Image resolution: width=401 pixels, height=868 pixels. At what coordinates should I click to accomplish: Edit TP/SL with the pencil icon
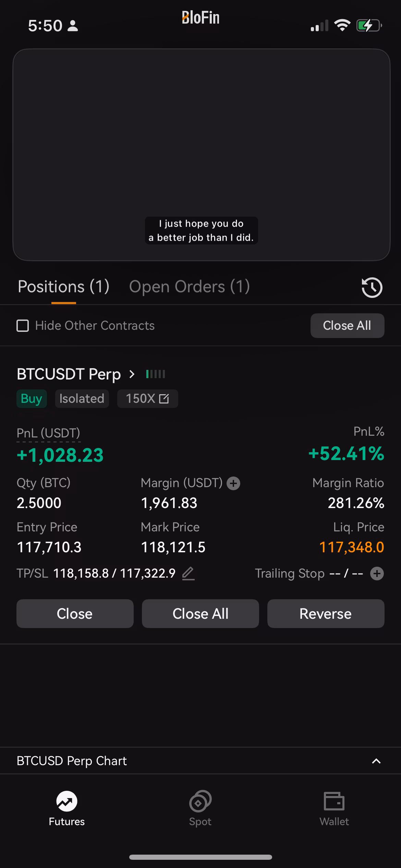pos(188,573)
